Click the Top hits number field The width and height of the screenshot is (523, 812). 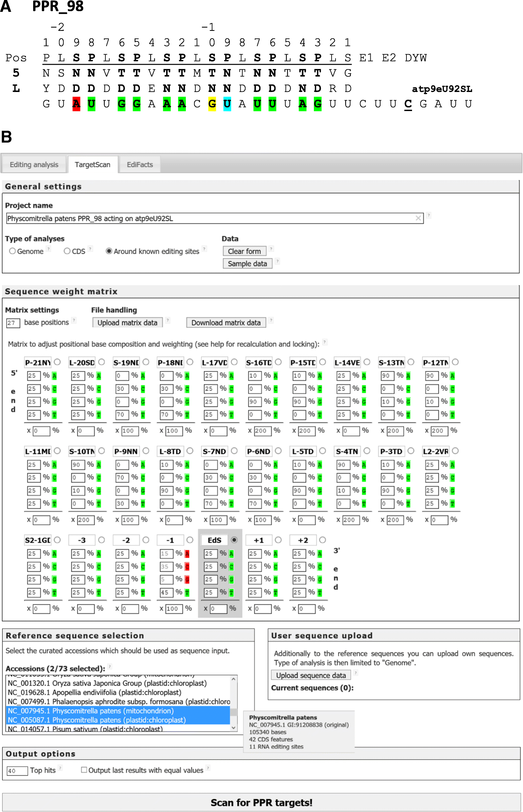click(x=17, y=771)
